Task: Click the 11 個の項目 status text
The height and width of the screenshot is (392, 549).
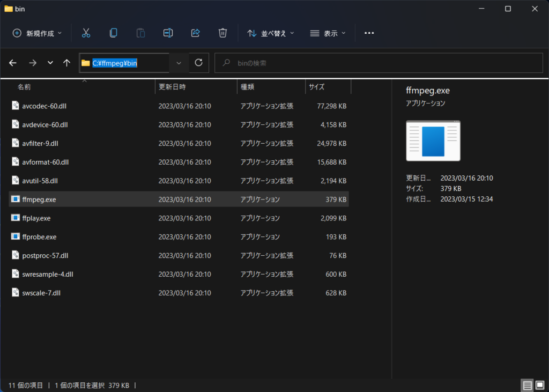Action: coord(26,386)
